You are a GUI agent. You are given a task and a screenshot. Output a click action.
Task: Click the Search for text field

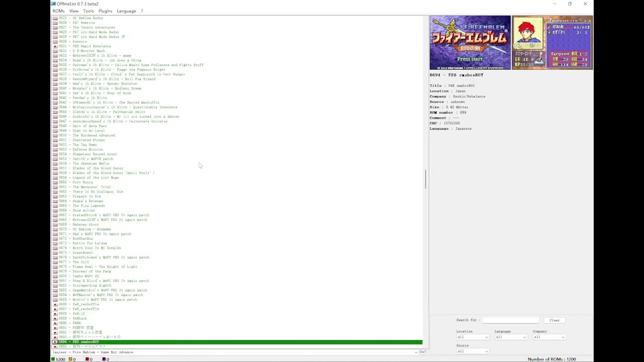(511, 320)
